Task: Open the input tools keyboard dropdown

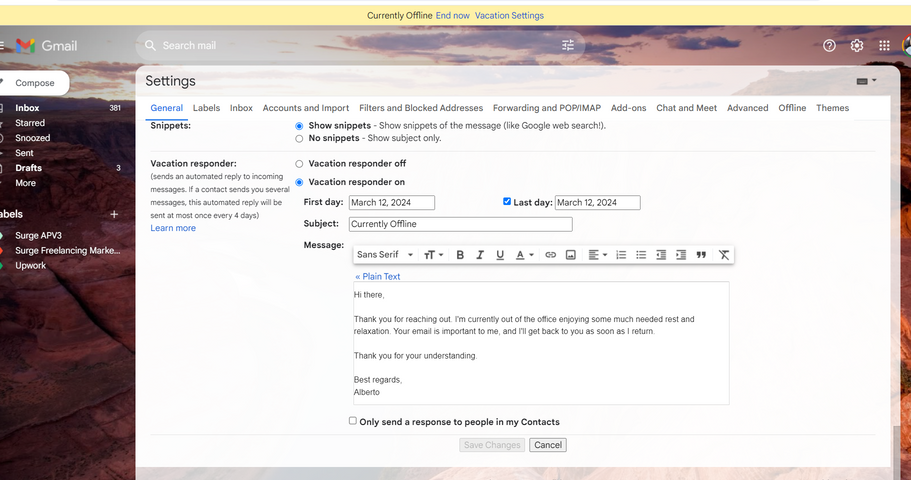Action: [x=866, y=81]
